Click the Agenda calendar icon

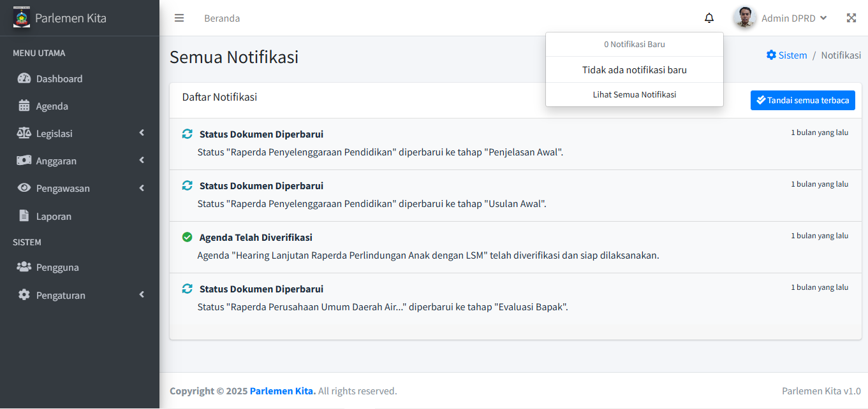(24, 106)
